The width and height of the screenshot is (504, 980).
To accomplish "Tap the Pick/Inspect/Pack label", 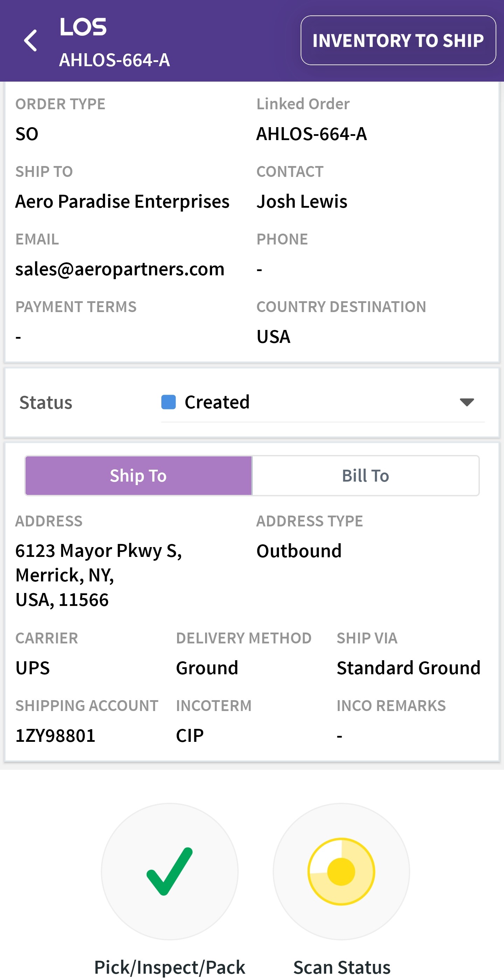I will [x=169, y=967].
